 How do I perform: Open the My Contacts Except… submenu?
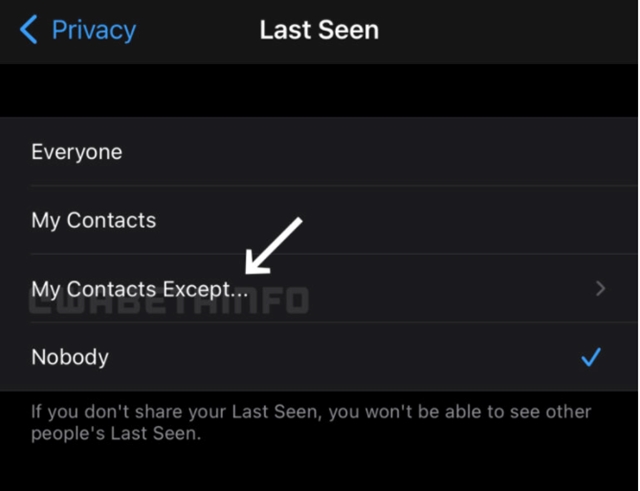318,289
